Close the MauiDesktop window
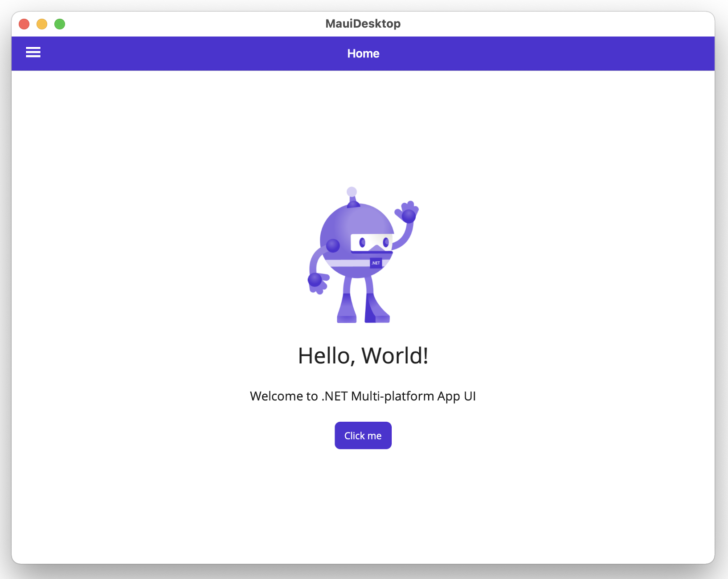This screenshot has height=579, width=728. click(24, 24)
